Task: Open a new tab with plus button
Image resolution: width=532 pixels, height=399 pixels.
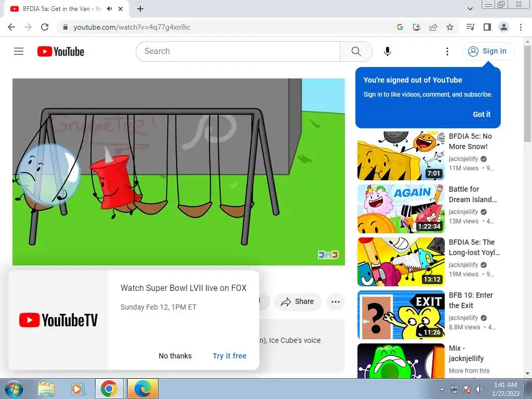Action: click(140, 9)
